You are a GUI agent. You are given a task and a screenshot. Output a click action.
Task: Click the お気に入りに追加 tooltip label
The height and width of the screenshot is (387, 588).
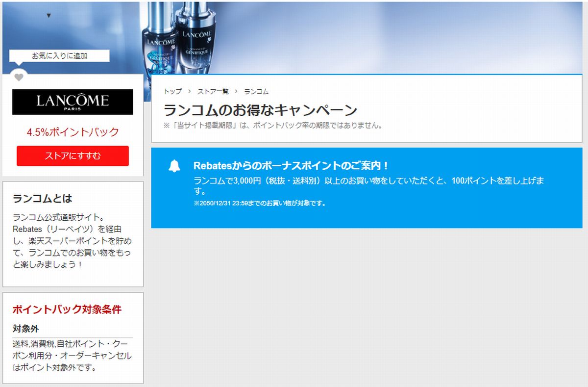(x=59, y=56)
